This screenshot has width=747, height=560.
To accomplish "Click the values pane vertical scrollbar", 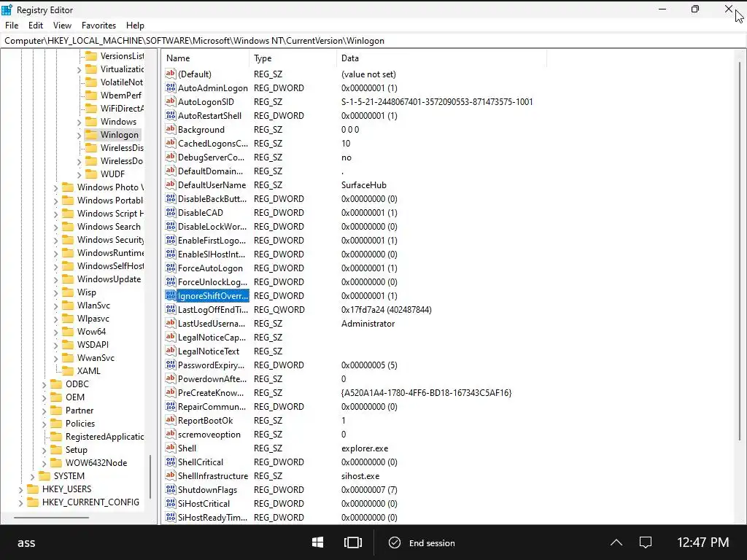I will (x=740, y=250).
